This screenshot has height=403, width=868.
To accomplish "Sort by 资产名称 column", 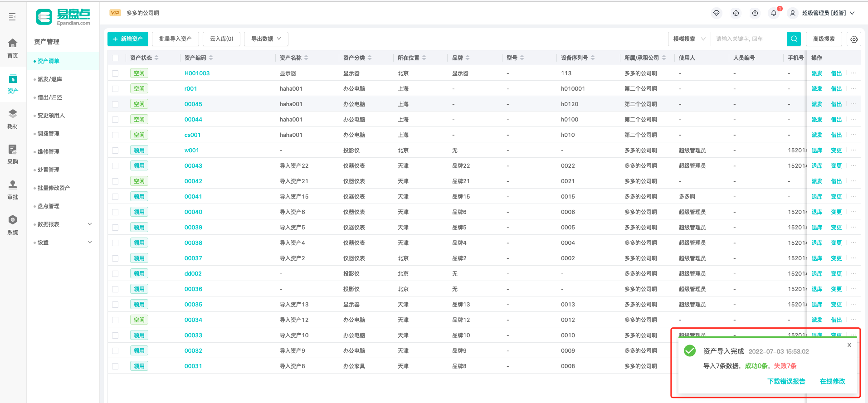I will [306, 58].
